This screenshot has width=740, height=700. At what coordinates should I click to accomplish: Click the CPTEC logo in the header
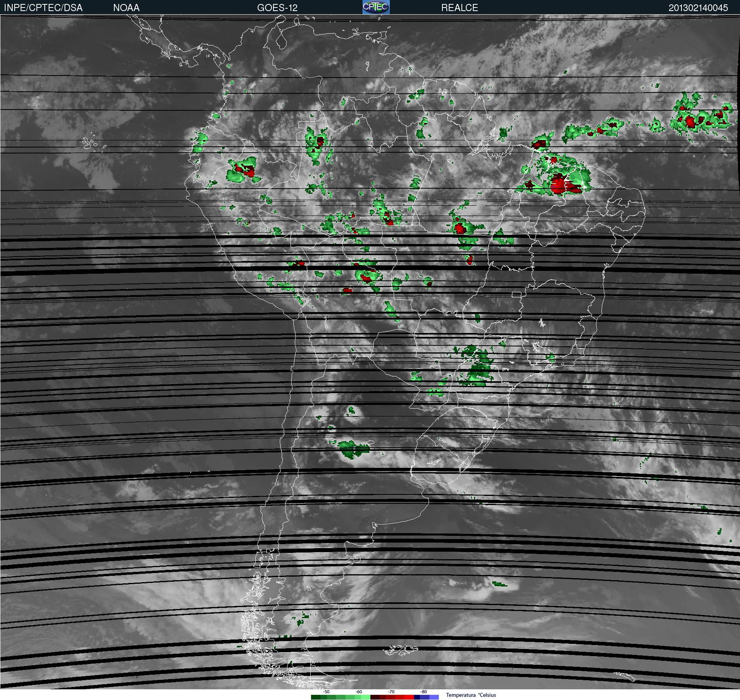[x=376, y=7]
